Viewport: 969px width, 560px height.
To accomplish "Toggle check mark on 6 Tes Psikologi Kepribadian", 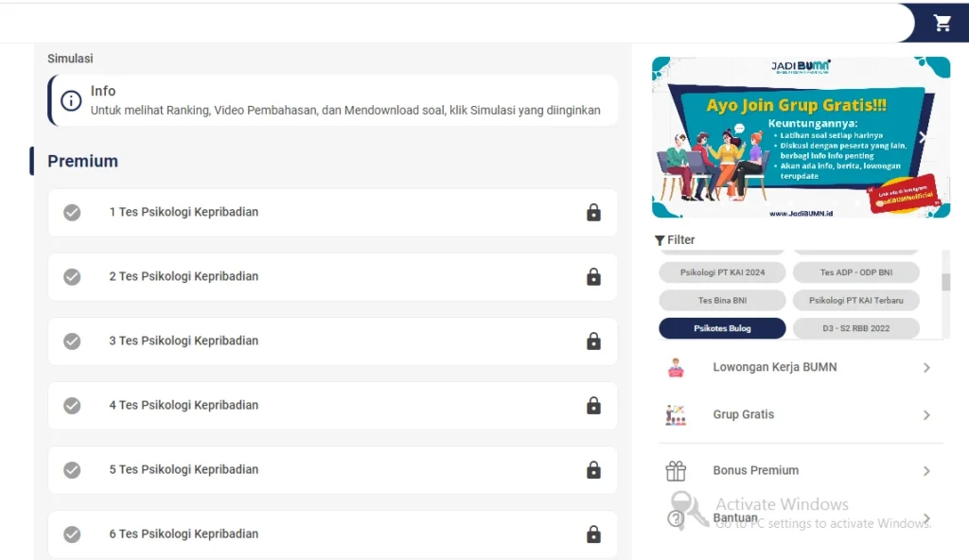I will tap(72, 534).
